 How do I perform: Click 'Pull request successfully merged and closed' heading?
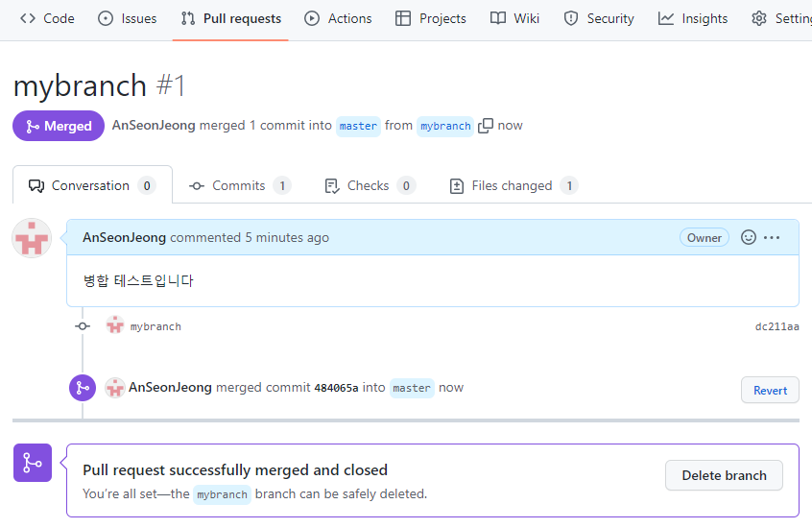(235, 470)
